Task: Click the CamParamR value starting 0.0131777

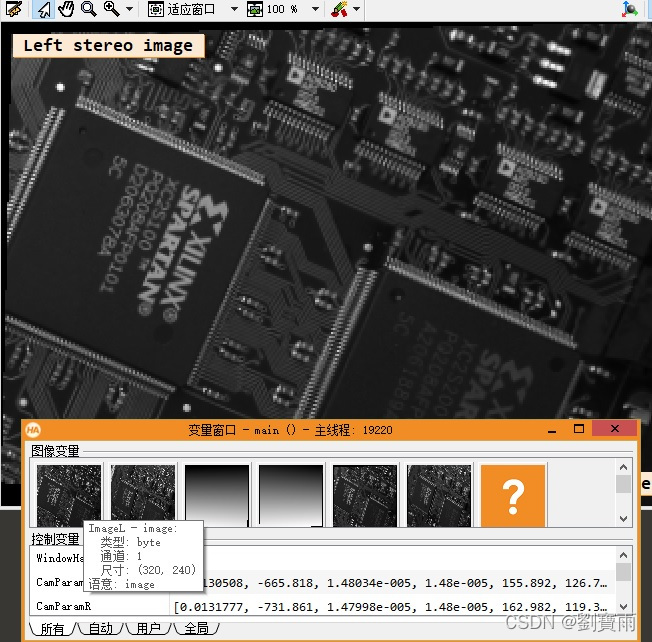Action: 392,607
